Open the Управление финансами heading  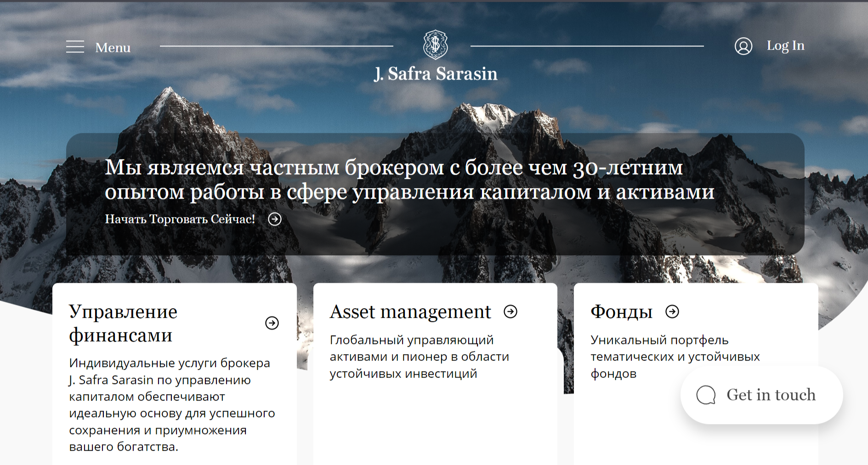(x=123, y=323)
